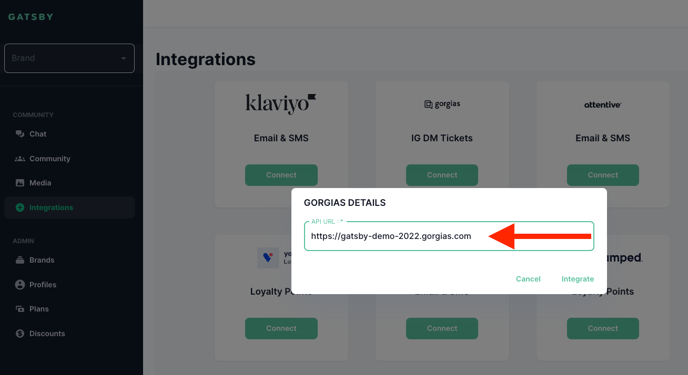Viewport: 688px width, 375px height.
Task: Confirm with the Integrate button
Action: (577, 279)
